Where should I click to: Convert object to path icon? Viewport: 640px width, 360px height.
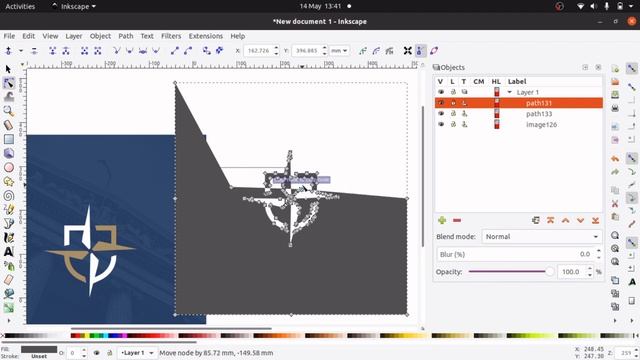[207, 51]
